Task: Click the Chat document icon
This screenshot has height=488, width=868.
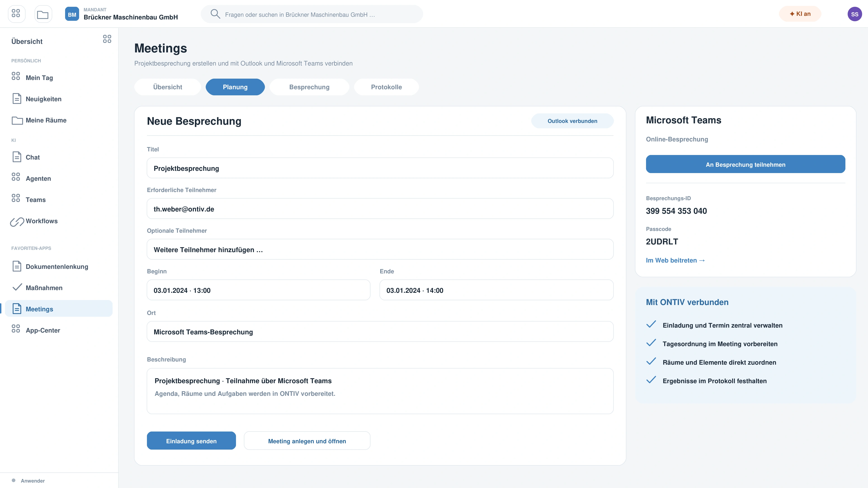Action: (x=17, y=157)
